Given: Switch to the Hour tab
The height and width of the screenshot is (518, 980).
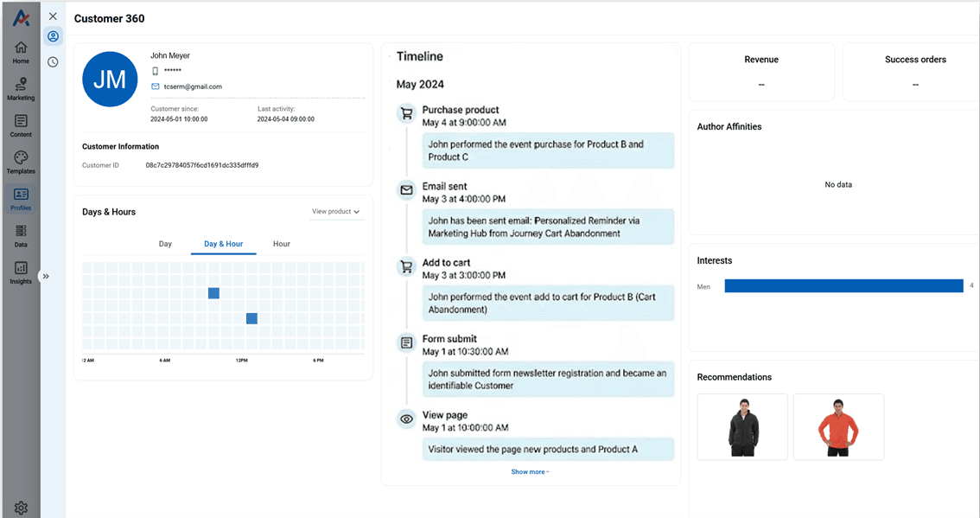Looking at the screenshot, I should tap(282, 244).
